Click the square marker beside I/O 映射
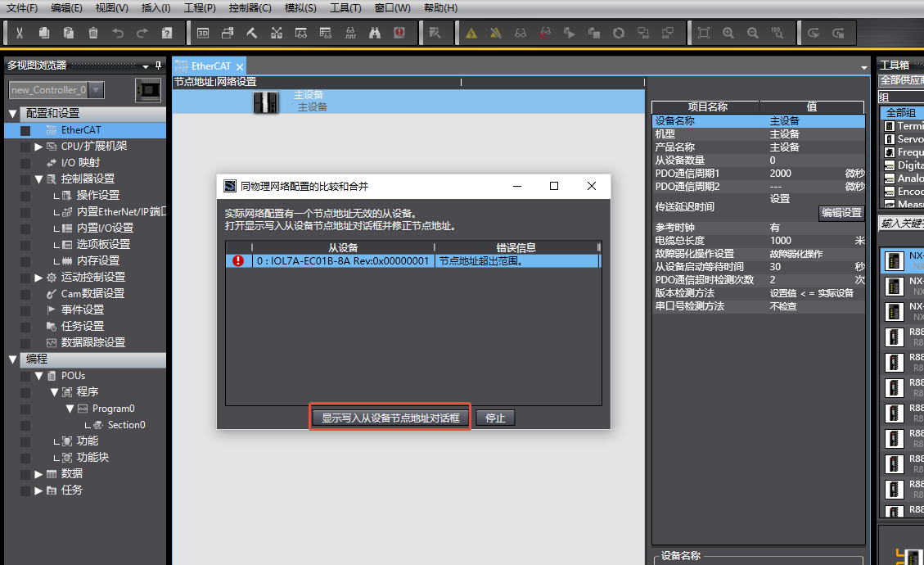924x565 pixels. [25, 163]
